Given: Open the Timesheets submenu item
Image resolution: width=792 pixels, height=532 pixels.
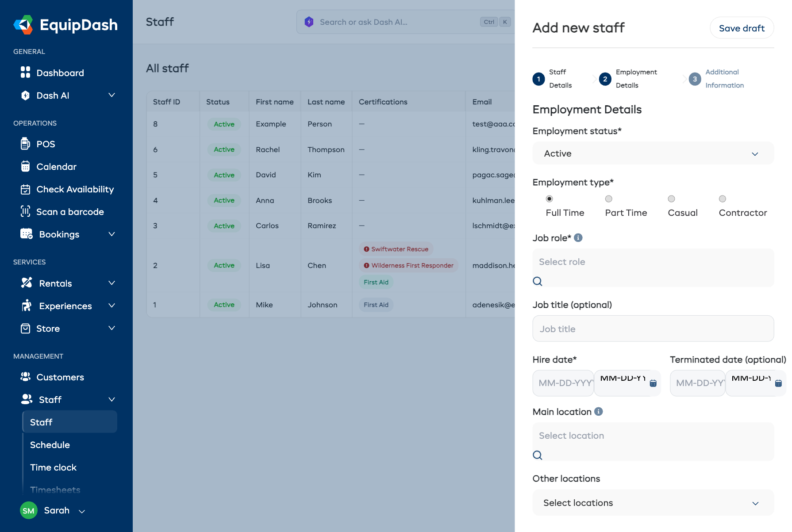Looking at the screenshot, I should pyautogui.click(x=55, y=490).
